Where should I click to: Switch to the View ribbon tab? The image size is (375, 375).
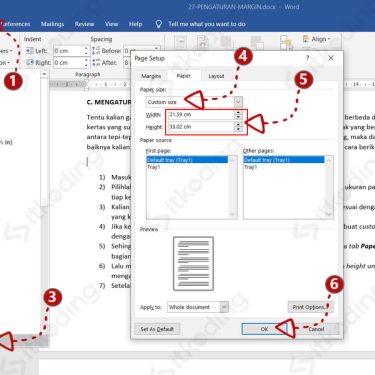click(111, 24)
